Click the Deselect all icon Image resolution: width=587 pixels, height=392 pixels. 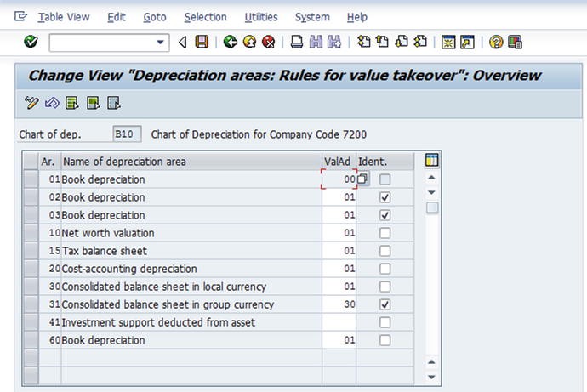tap(114, 103)
